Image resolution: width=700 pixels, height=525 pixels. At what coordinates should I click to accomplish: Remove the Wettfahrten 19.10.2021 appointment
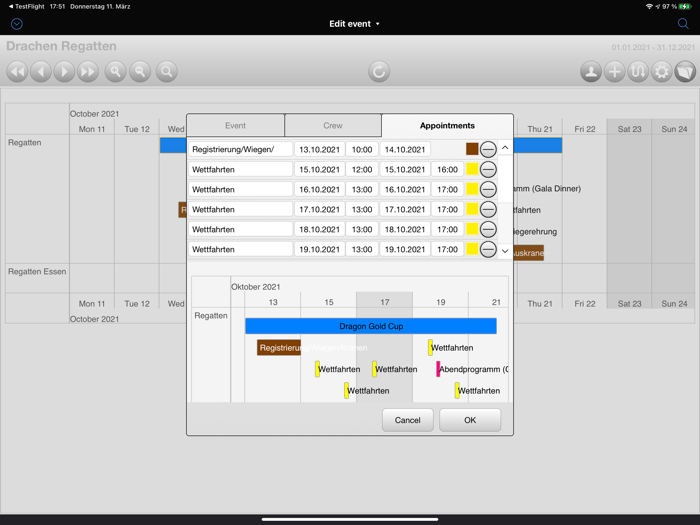coord(488,249)
